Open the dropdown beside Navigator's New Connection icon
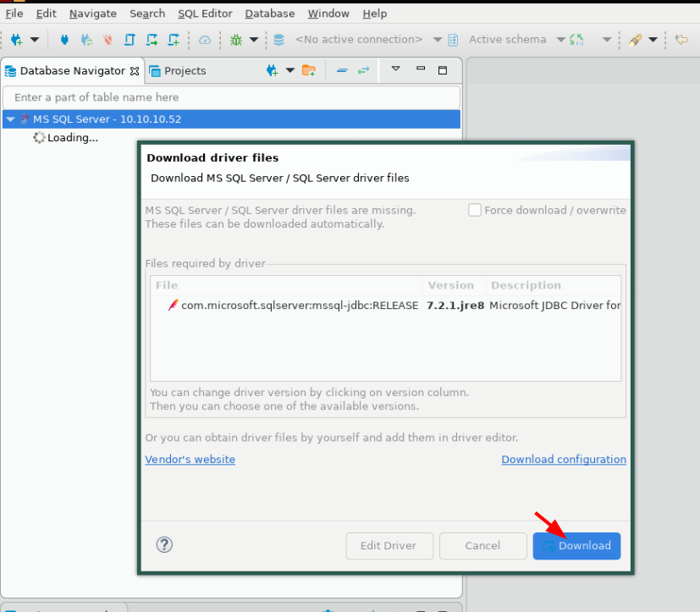Screen dimensions: 700x612 pos(290,70)
